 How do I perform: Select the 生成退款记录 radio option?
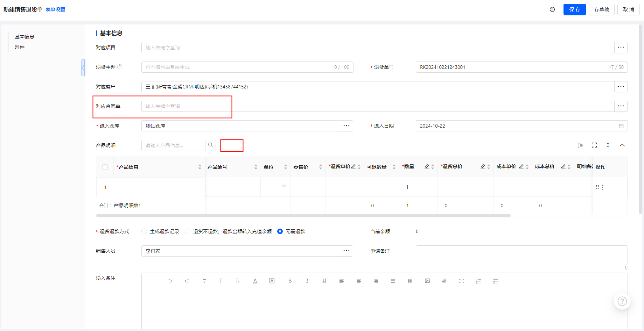pos(144,231)
